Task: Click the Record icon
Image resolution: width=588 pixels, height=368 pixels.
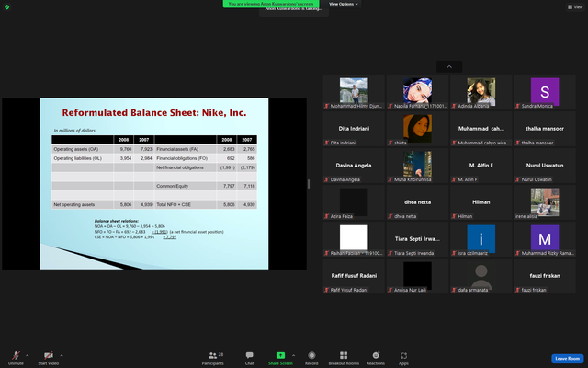Action: (x=311, y=355)
